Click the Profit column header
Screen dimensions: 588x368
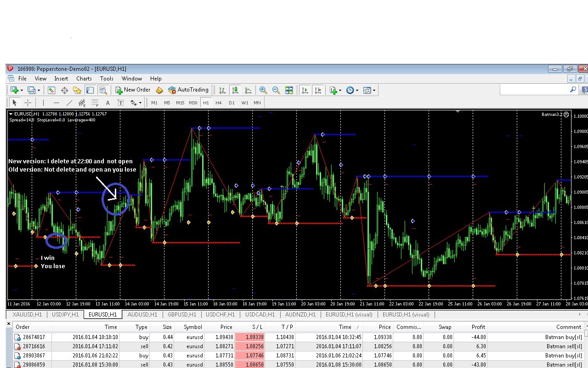478,327
